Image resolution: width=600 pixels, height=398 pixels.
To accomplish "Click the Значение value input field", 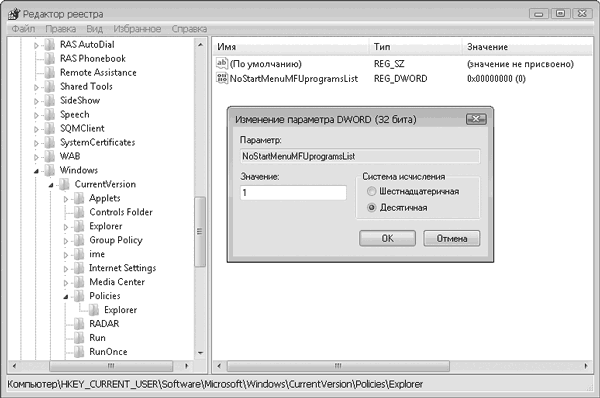I will click(293, 192).
